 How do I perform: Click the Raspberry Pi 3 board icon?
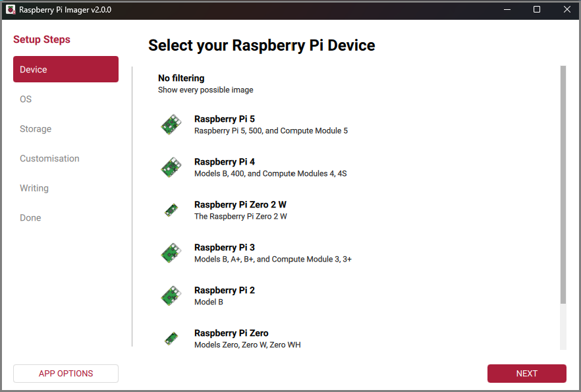[x=171, y=252]
